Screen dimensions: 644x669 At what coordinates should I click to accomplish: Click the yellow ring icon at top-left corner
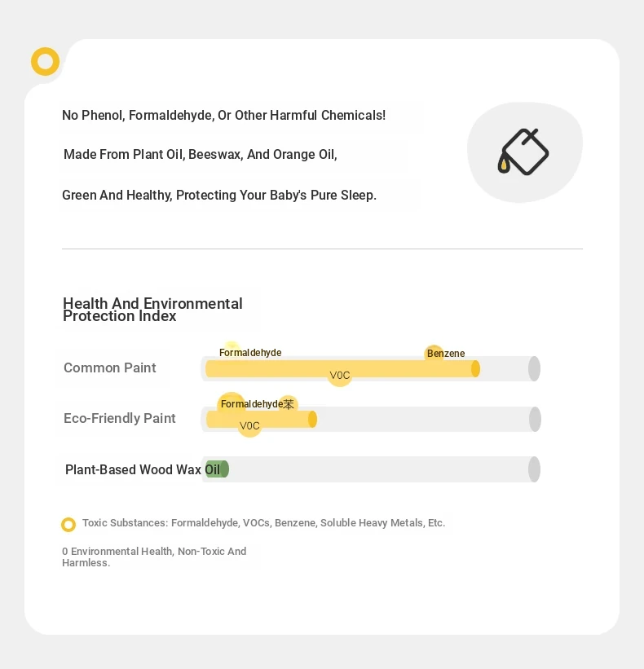tap(45, 61)
